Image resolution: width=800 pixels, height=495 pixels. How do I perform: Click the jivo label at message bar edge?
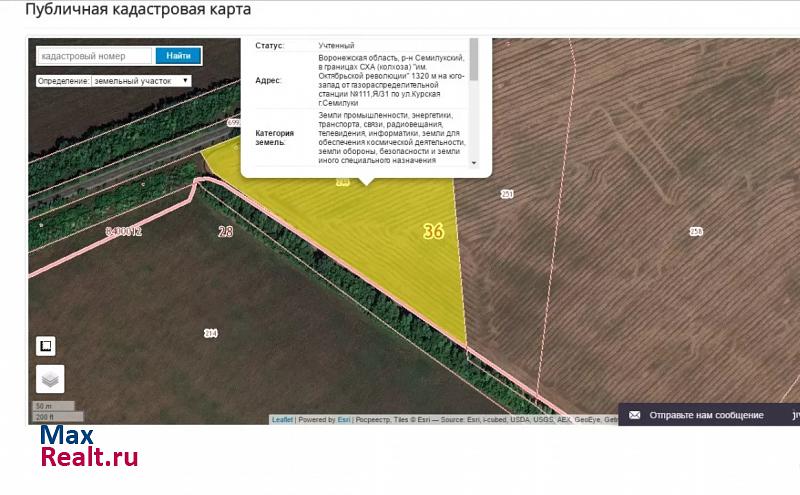pyautogui.click(x=795, y=415)
